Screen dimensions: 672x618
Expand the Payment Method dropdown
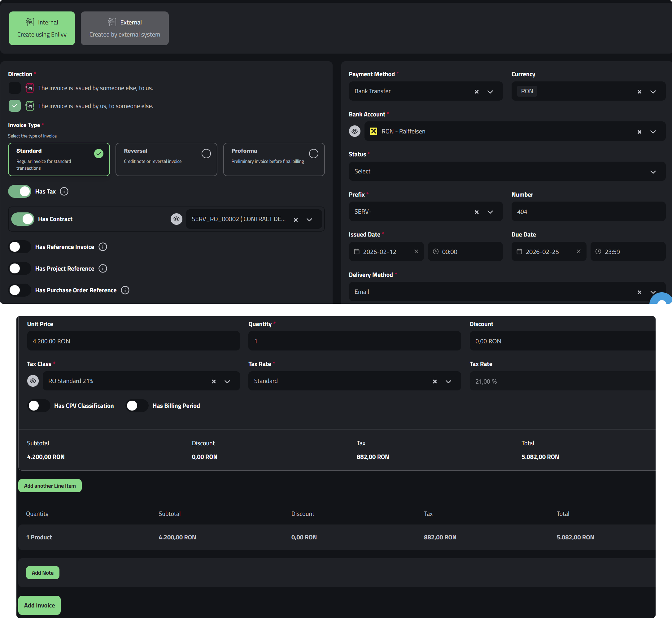[490, 92]
